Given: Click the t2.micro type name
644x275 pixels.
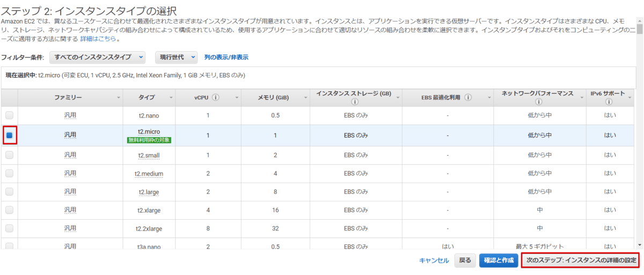Looking at the screenshot, I should point(149,132).
